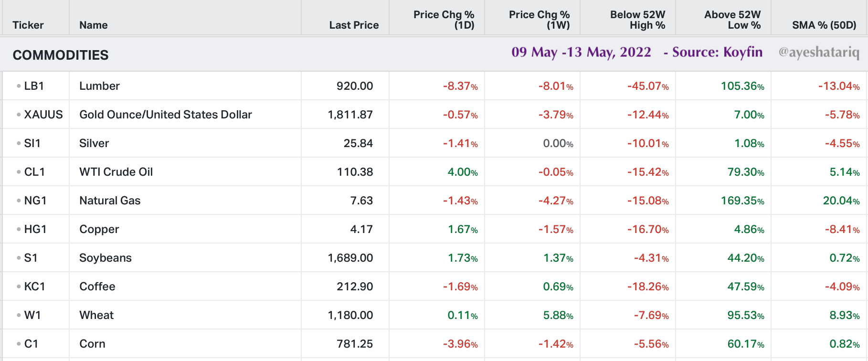Sort by Price Chg % (1W) header
Image resolution: width=868 pixels, height=361 pixels.
[x=540, y=20]
